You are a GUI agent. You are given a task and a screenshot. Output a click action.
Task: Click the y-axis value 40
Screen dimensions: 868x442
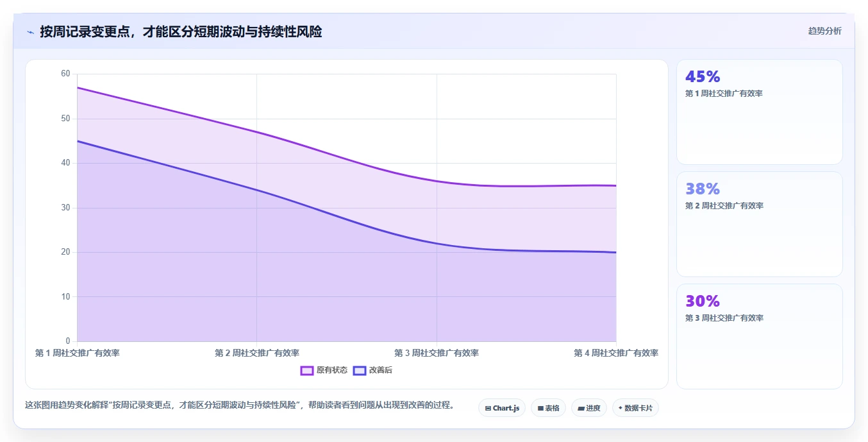(65, 163)
